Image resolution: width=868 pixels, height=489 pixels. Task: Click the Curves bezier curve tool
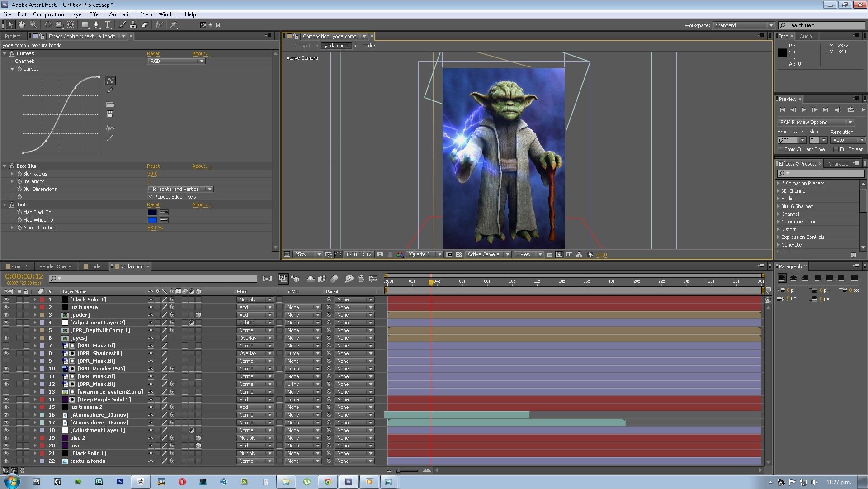click(x=110, y=81)
